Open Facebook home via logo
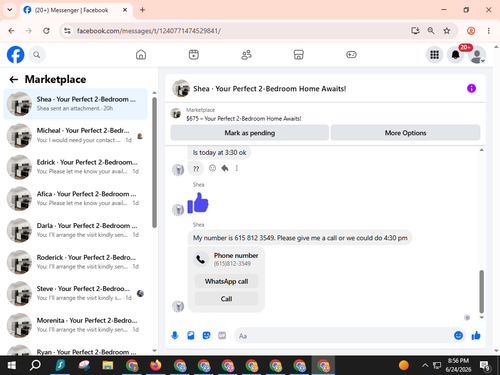This screenshot has height=375, width=500. 16,55
